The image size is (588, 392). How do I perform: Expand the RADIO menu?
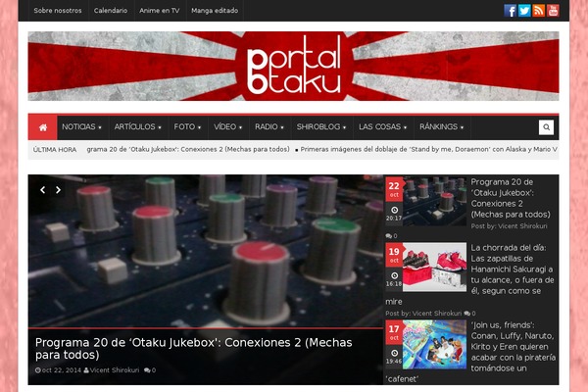[269, 127]
